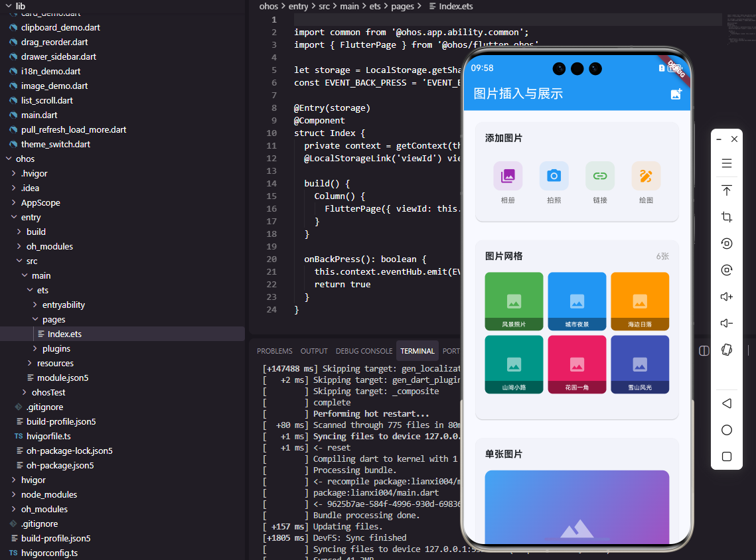Tap the 链接 link icon
756x560 pixels.
pyautogui.click(x=599, y=176)
